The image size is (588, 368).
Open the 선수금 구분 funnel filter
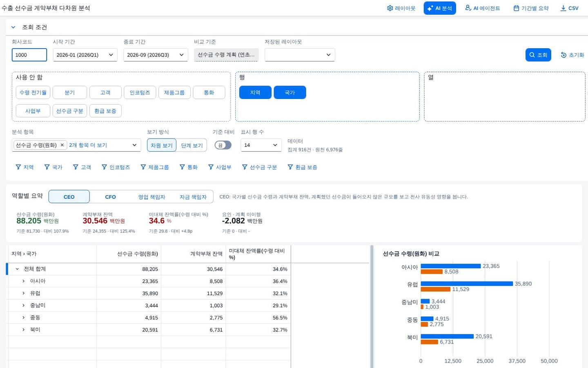260,167
